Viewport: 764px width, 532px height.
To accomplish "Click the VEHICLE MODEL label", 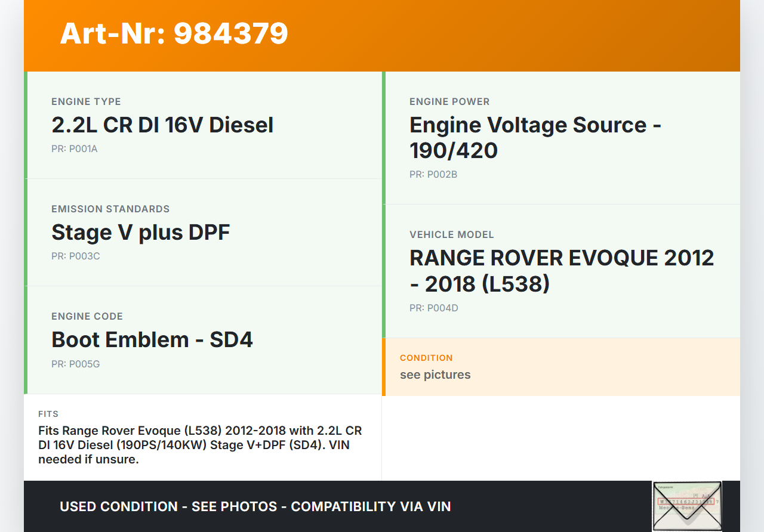I will pos(451,234).
